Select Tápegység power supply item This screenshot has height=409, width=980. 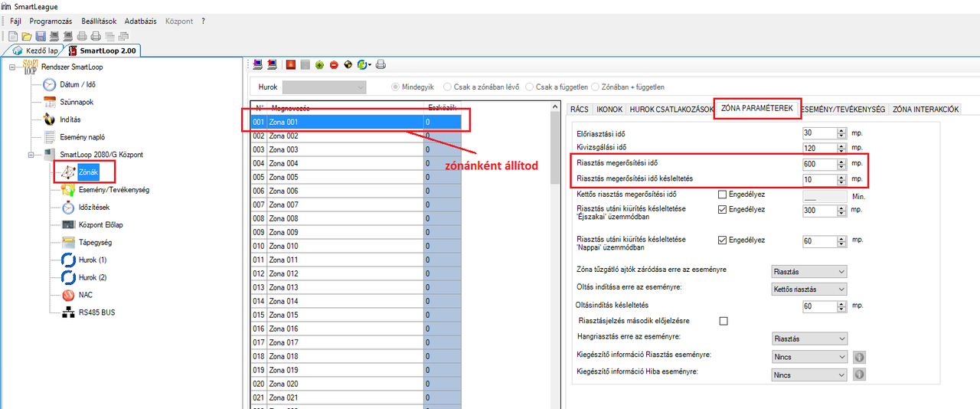87,243
